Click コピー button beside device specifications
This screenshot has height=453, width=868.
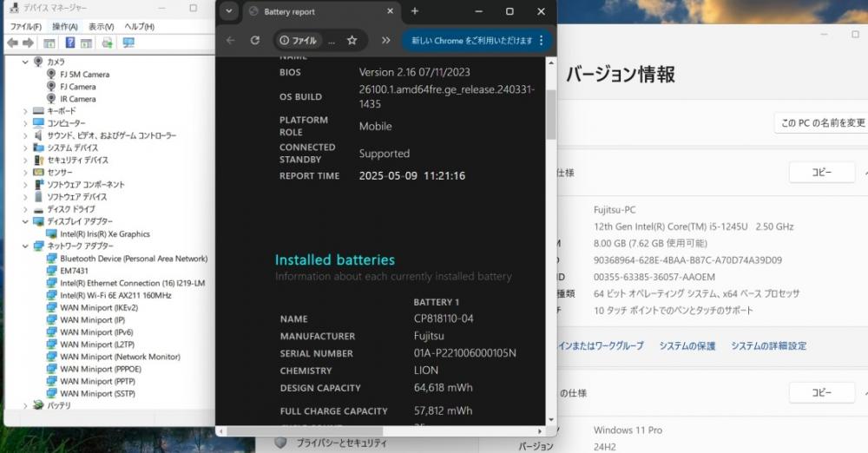(x=821, y=172)
